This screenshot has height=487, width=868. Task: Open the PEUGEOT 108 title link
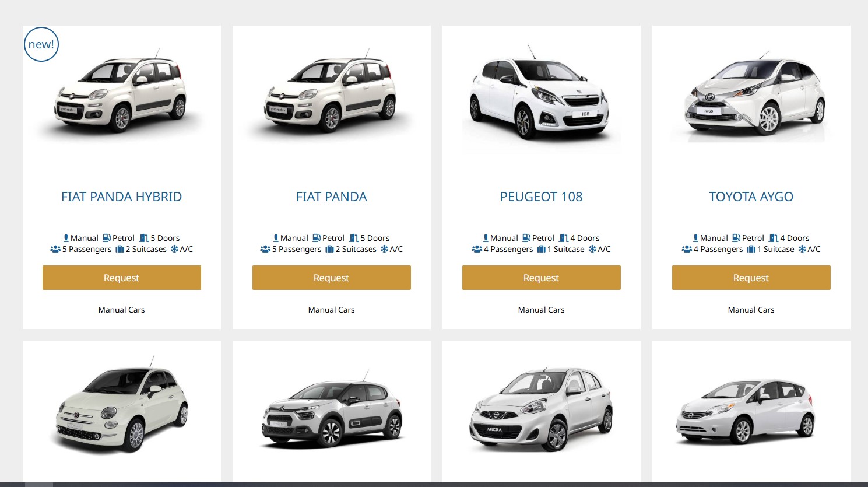542,197
